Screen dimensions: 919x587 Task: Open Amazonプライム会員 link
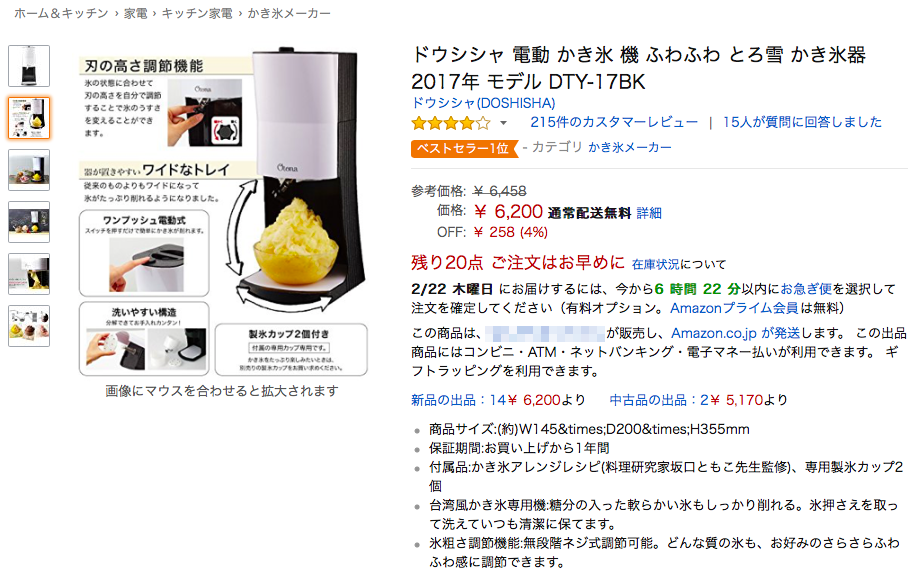pos(734,308)
